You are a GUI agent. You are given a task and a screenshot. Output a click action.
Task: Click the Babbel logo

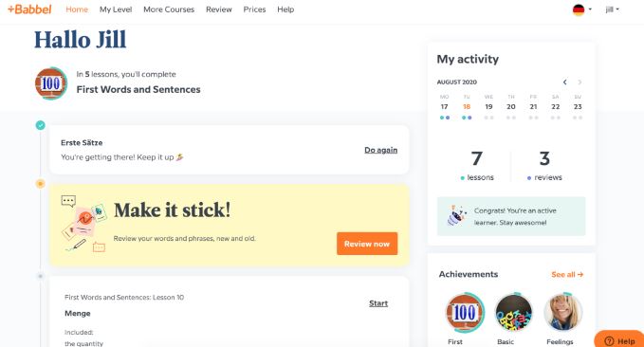tap(29, 9)
